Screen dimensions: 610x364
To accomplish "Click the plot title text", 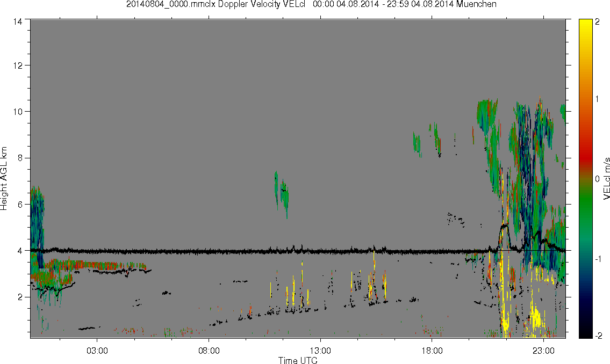I will pos(311,4).
